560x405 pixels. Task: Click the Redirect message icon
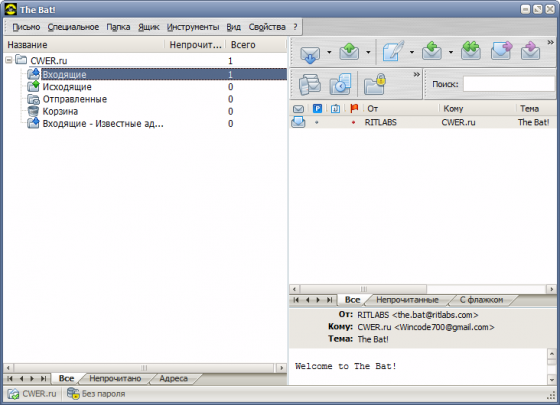(x=530, y=51)
